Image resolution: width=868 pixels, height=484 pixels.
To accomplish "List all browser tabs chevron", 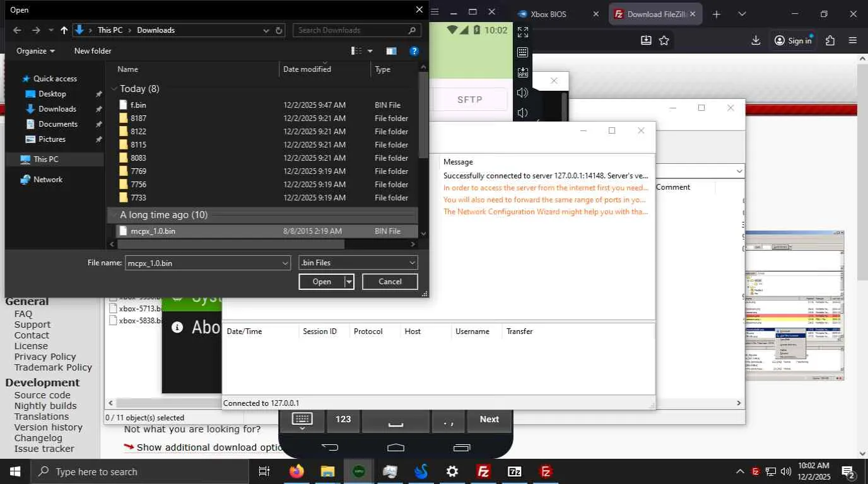I will pyautogui.click(x=742, y=14).
